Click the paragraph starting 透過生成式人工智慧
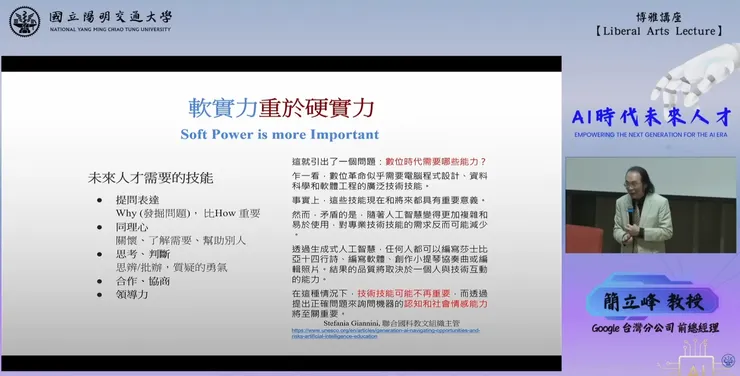740x376 pixels. pyautogui.click(x=390, y=264)
